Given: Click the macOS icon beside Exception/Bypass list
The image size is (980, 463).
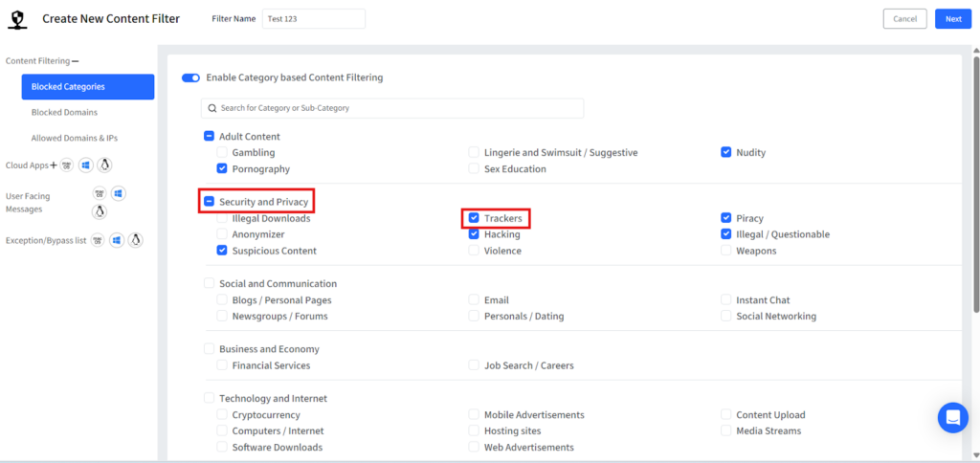Looking at the screenshot, I should point(98,240).
